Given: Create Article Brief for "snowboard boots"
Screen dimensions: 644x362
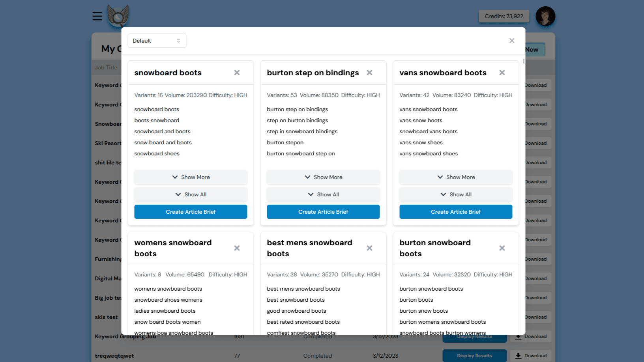Looking at the screenshot, I should [x=191, y=212].
